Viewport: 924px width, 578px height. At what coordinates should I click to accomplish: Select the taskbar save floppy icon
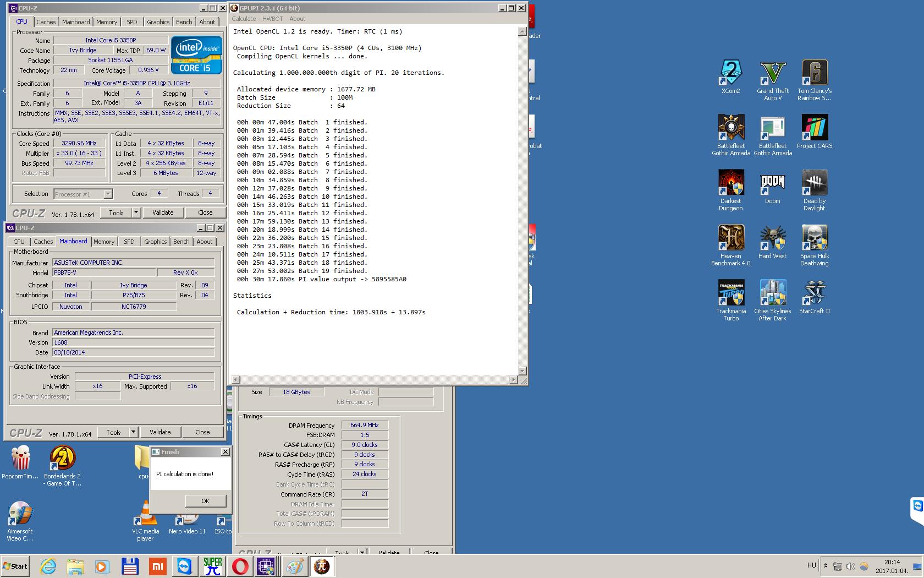pyautogui.click(x=130, y=566)
